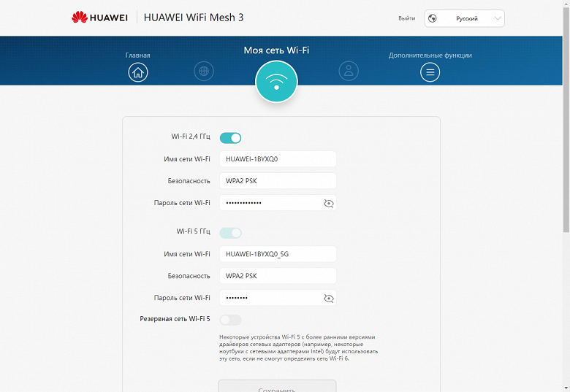
Task: Click the Моя сеть Wi-Fi tab label
Action: (276, 50)
